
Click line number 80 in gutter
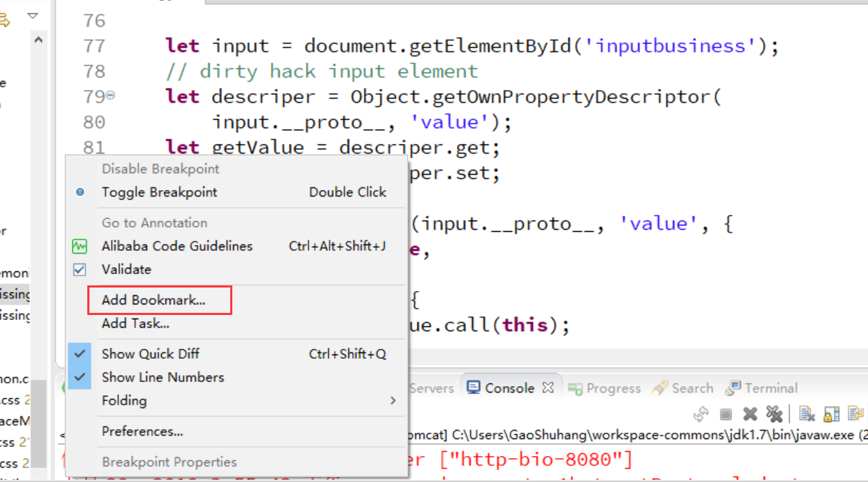point(94,123)
